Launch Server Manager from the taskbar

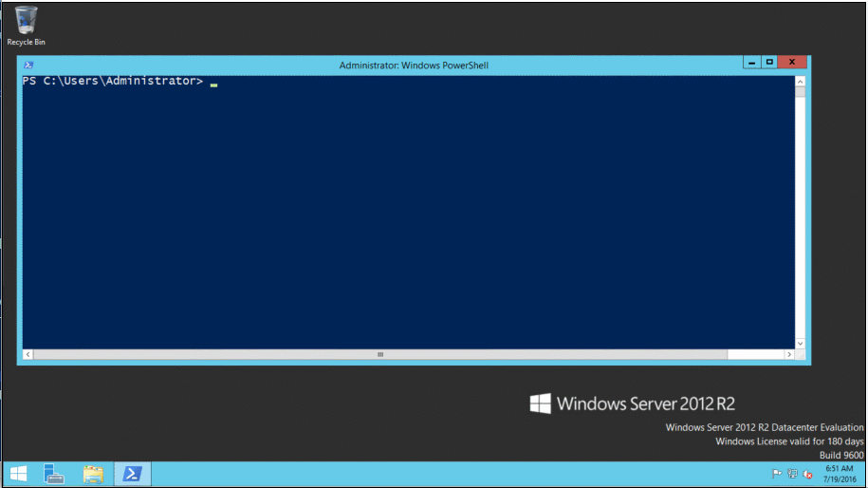54,474
